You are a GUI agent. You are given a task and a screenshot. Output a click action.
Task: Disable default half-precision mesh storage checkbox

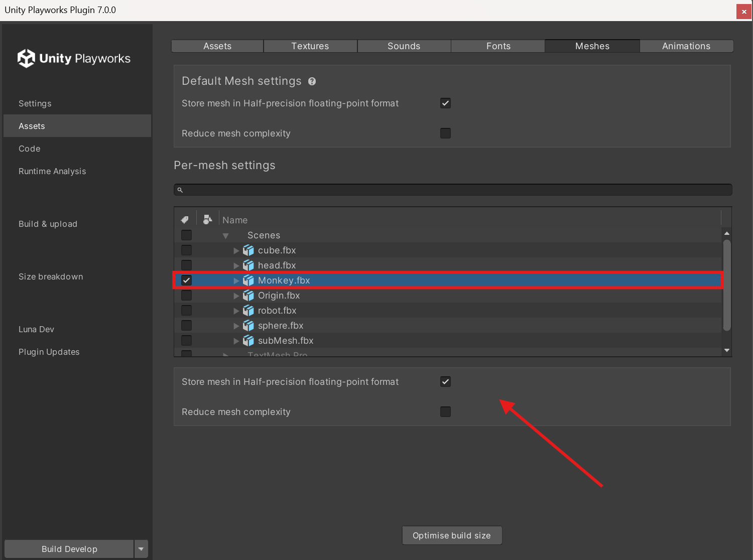(x=445, y=103)
